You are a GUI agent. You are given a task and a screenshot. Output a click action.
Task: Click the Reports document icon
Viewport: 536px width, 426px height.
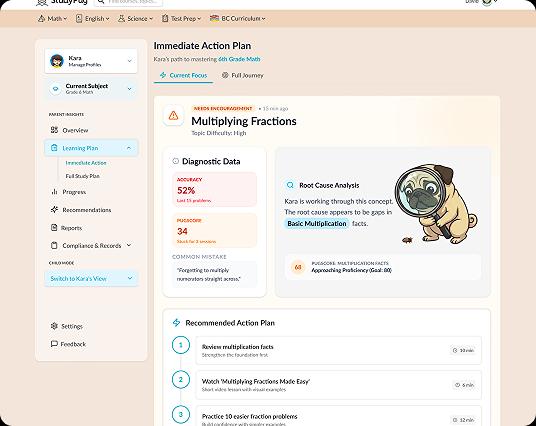[54, 228]
